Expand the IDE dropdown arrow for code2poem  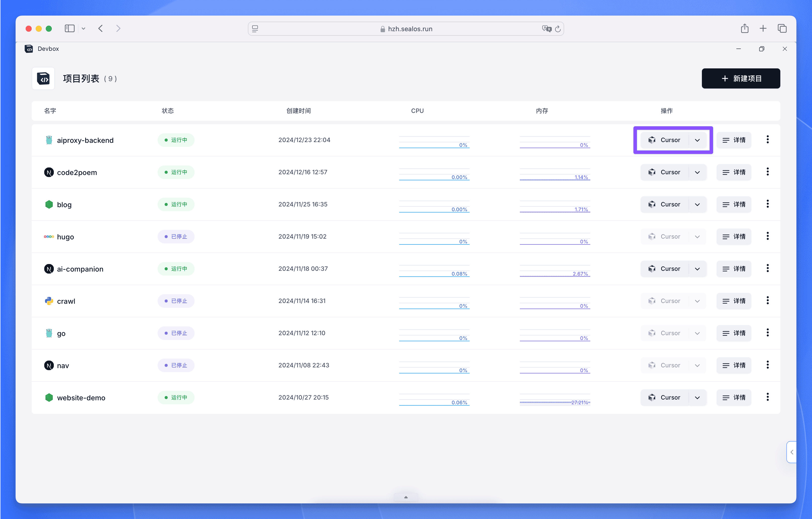(x=697, y=172)
